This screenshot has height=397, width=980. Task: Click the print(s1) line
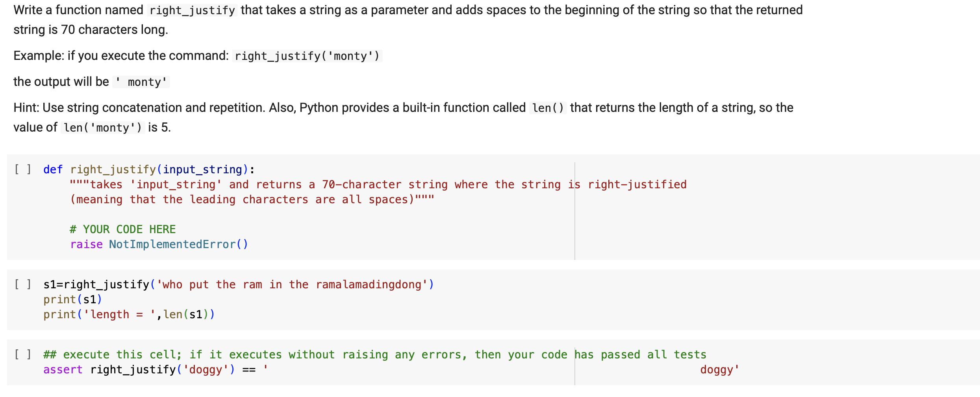tap(72, 299)
